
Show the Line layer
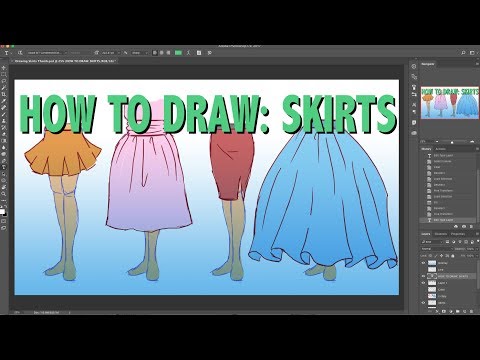click(423, 270)
